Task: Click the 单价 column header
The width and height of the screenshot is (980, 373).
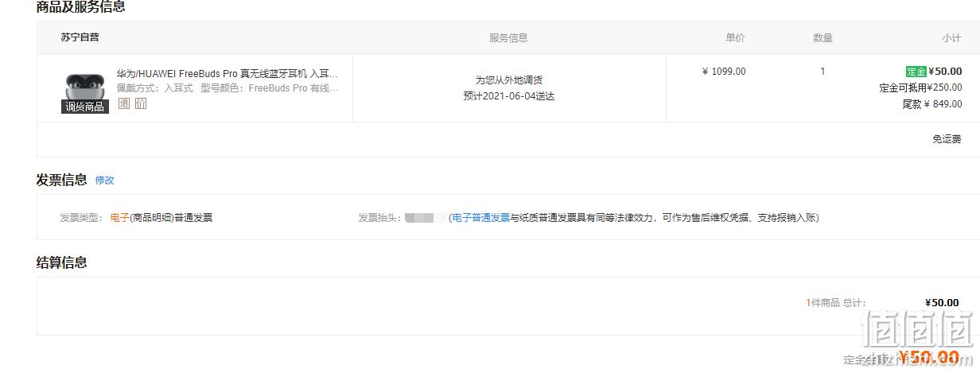Action: coord(735,38)
